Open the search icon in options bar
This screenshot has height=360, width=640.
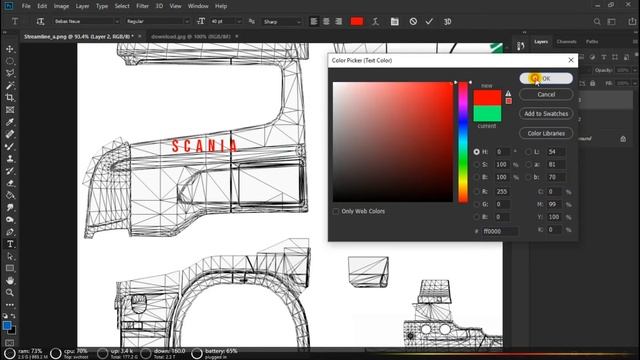coord(597,22)
